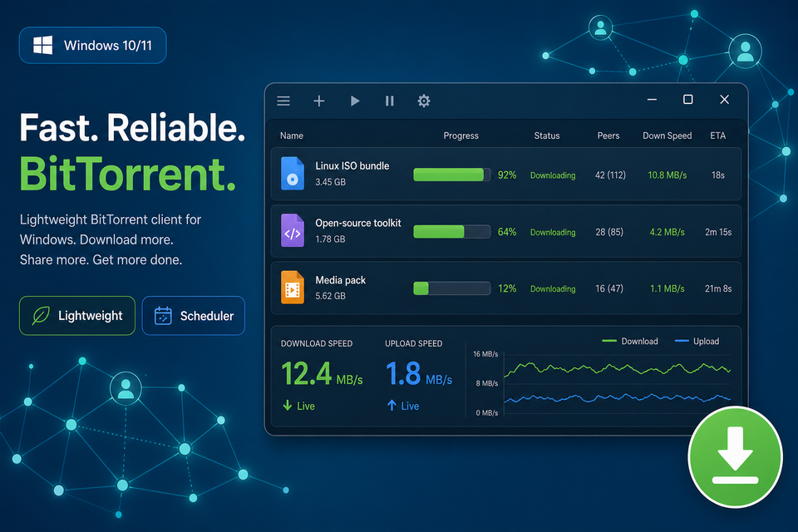Click the Windows 10/11 badge
The height and width of the screenshot is (532, 798).
pos(92,46)
